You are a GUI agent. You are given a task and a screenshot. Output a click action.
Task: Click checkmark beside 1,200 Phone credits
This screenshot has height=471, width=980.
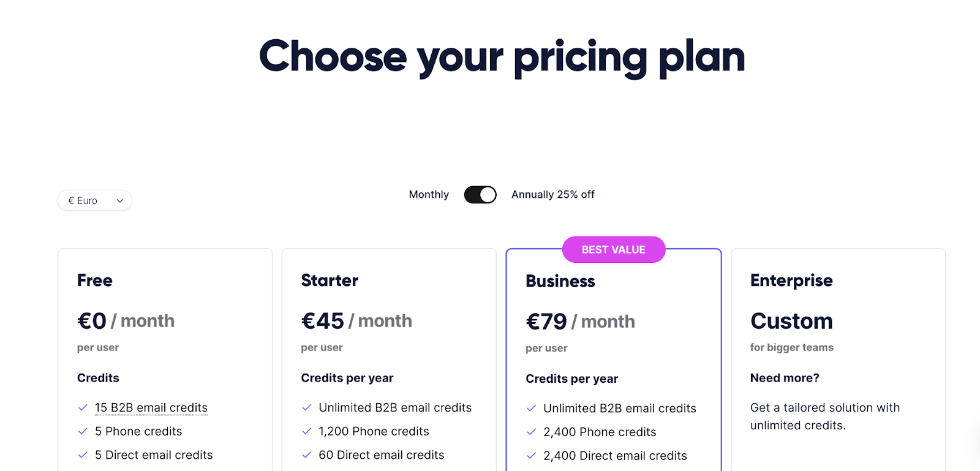pyautogui.click(x=307, y=431)
